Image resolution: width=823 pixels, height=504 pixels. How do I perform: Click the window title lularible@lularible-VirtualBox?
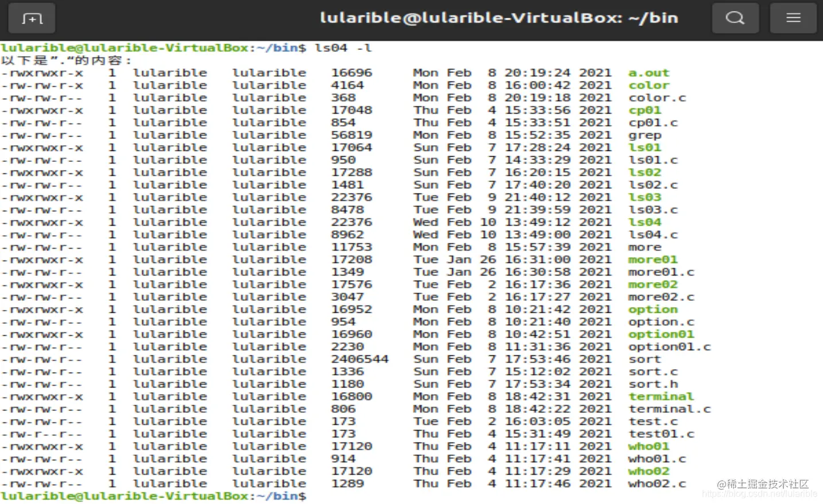[498, 18]
